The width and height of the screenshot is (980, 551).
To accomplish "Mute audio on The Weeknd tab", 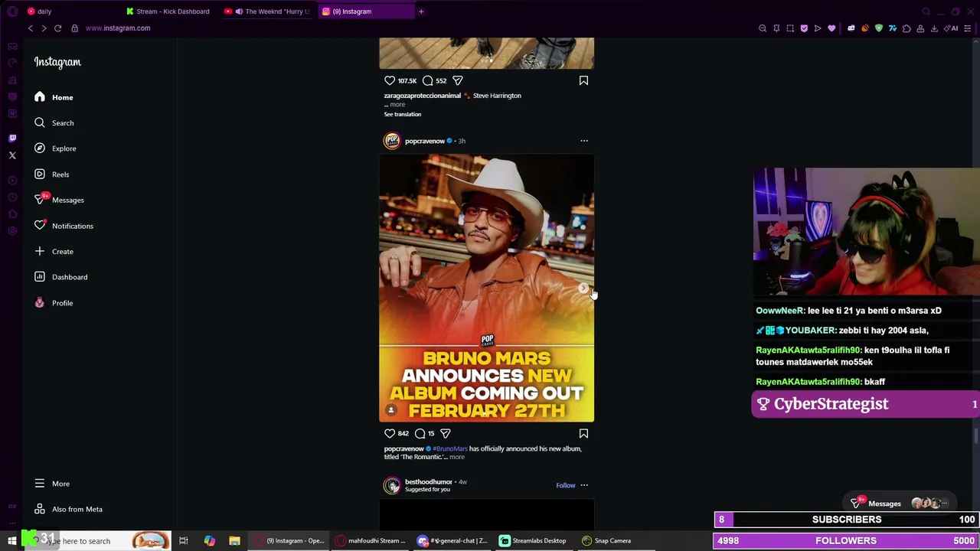I will (239, 11).
